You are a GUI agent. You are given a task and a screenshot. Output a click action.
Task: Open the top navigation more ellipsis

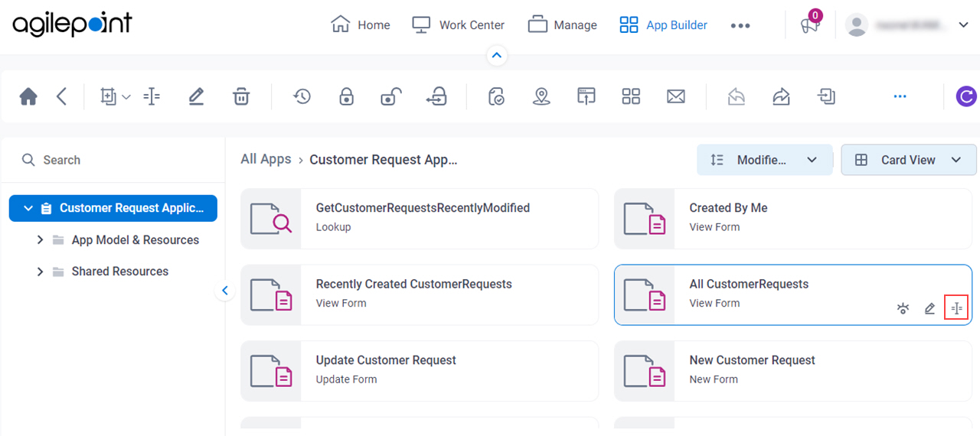[x=740, y=25]
